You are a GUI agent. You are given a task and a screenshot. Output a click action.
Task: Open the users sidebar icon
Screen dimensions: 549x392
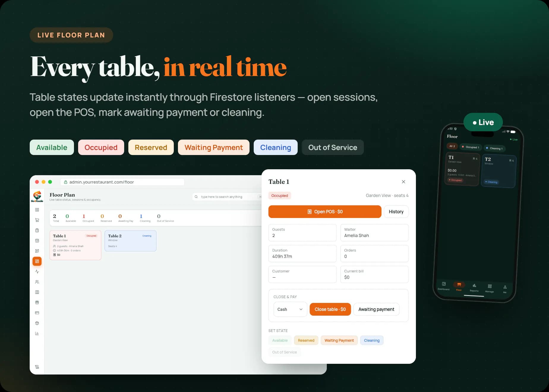(37, 282)
